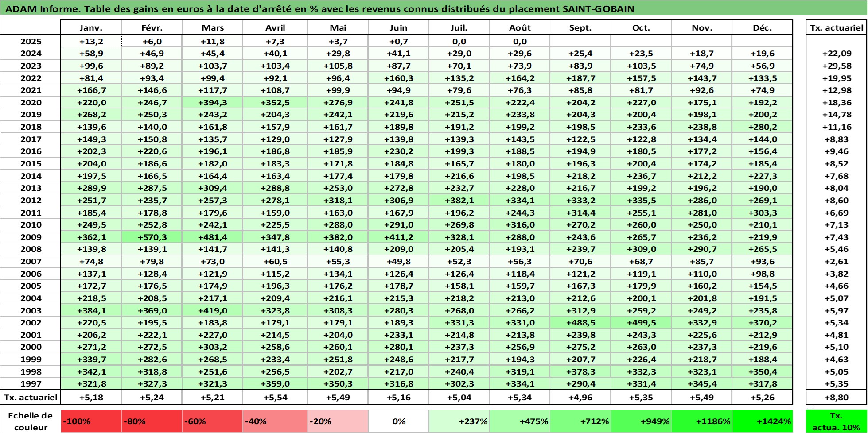Click the -60% color scale swatch
Viewport: 868px width, 433px height.
[x=213, y=421]
